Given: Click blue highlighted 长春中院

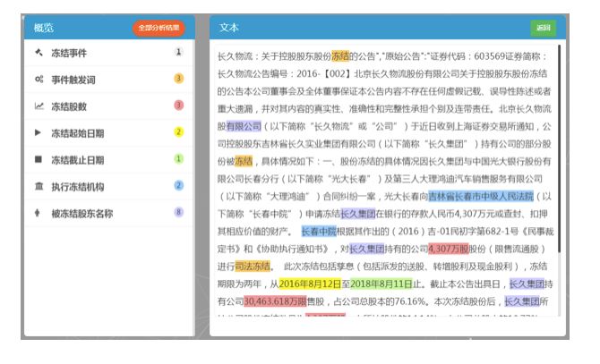Looking at the screenshot, I should pos(319,231).
